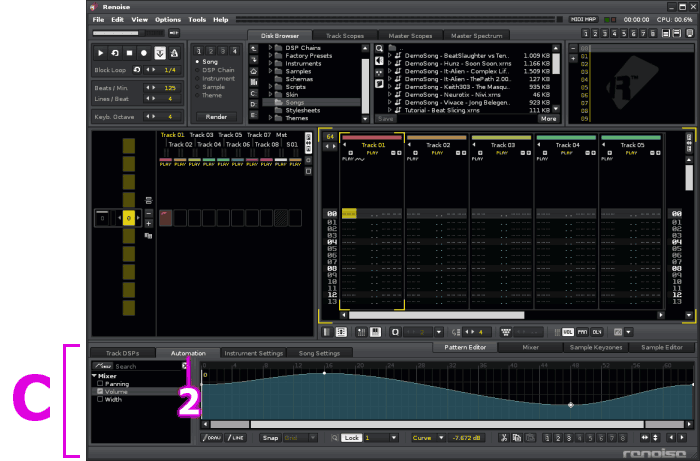Image resolution: width=700 pixels, height=461 pixels.
Task: Select the Line tool in automation
Action: point(236,438)
